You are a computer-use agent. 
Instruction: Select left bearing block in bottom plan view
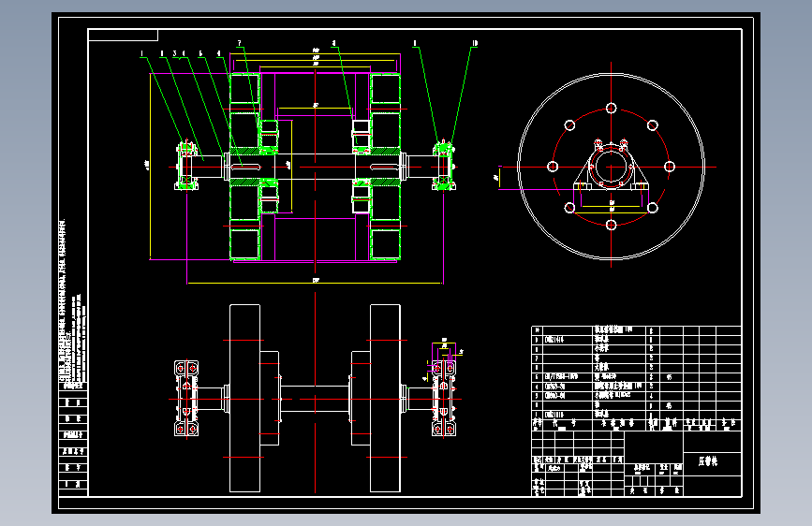coord(186,398)
